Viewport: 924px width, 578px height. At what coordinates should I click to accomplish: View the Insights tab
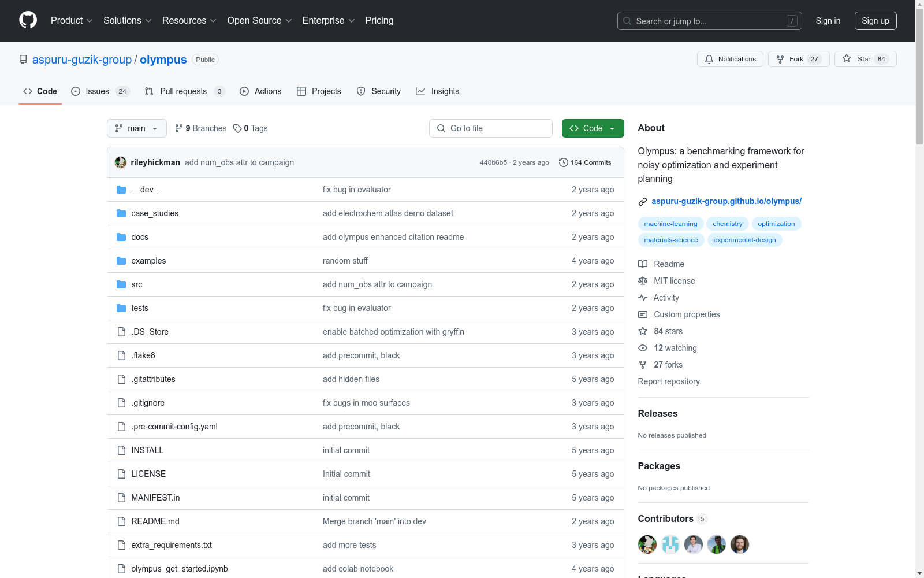(x=438, y=91)
